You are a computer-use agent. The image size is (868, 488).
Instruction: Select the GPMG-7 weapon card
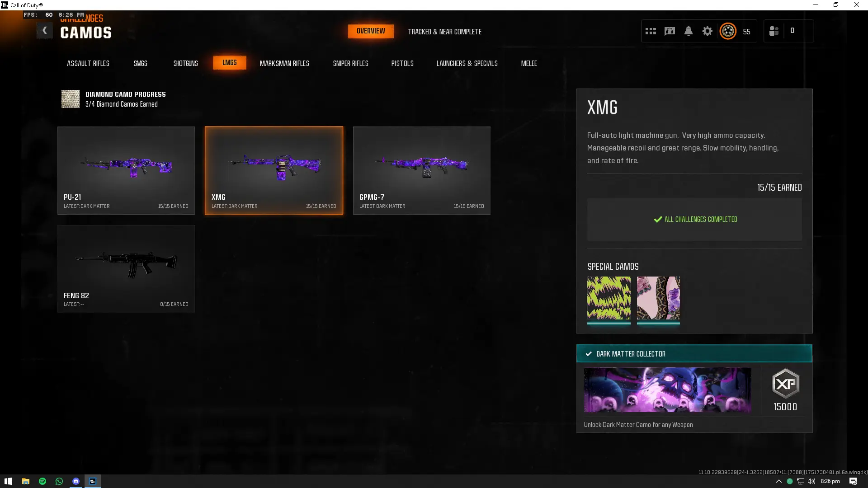tap(421, 170)
